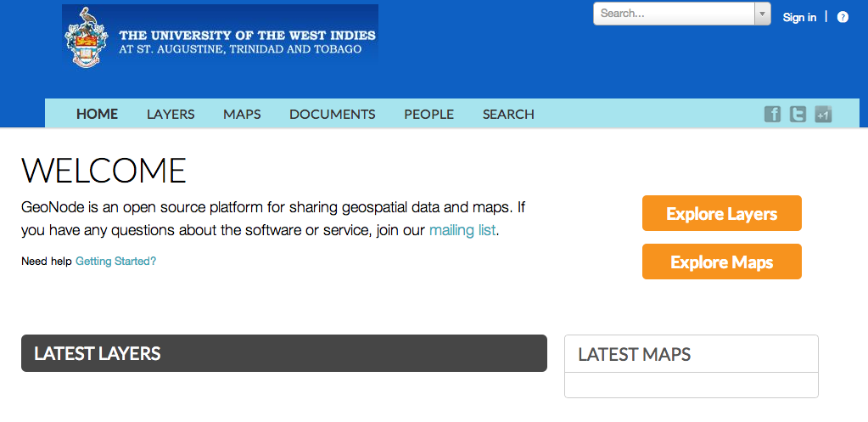
Task: Click the Twitter share icon
Action: point(798,114)
